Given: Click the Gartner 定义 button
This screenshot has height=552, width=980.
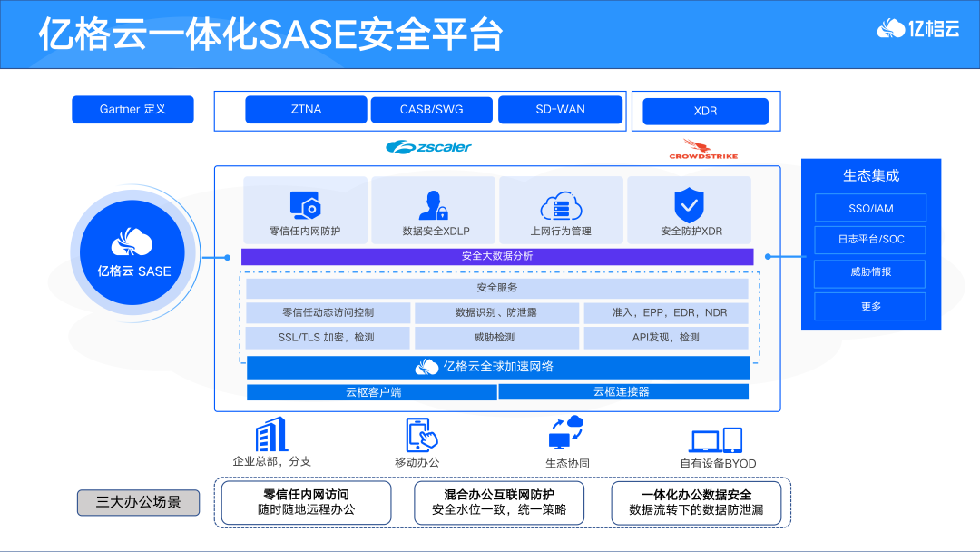Looking at the screenshot, I should (x=132, y=109).
